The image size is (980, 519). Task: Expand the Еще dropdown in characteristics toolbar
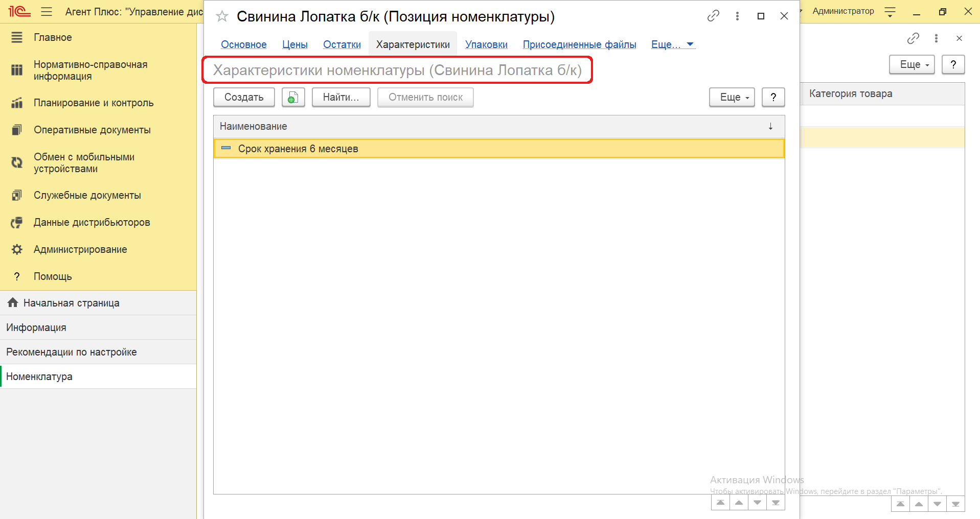pos(732,98)
